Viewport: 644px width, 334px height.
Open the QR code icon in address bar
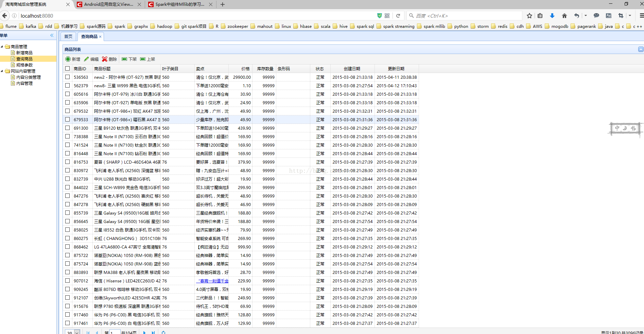(387, 16)
